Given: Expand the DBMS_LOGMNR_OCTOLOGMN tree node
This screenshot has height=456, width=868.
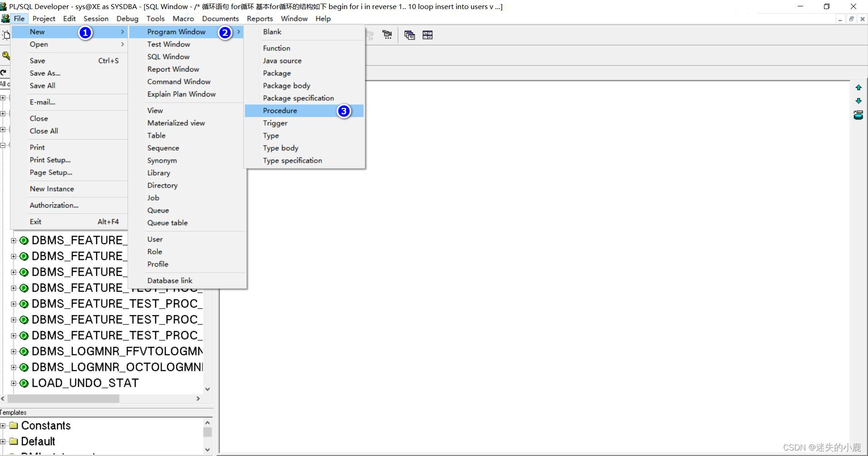Looking at the screenshot, I should click(x=14, y=368).
